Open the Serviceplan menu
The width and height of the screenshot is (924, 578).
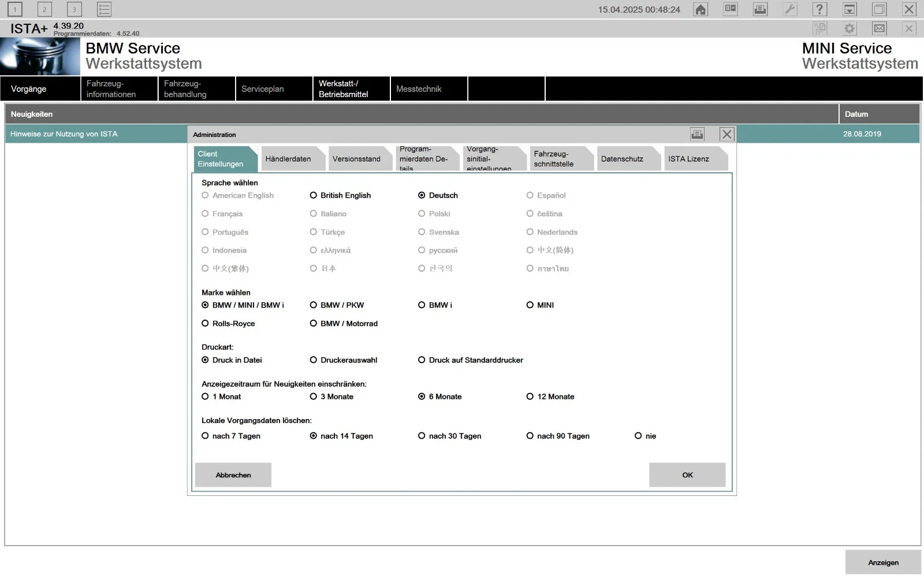274,89
